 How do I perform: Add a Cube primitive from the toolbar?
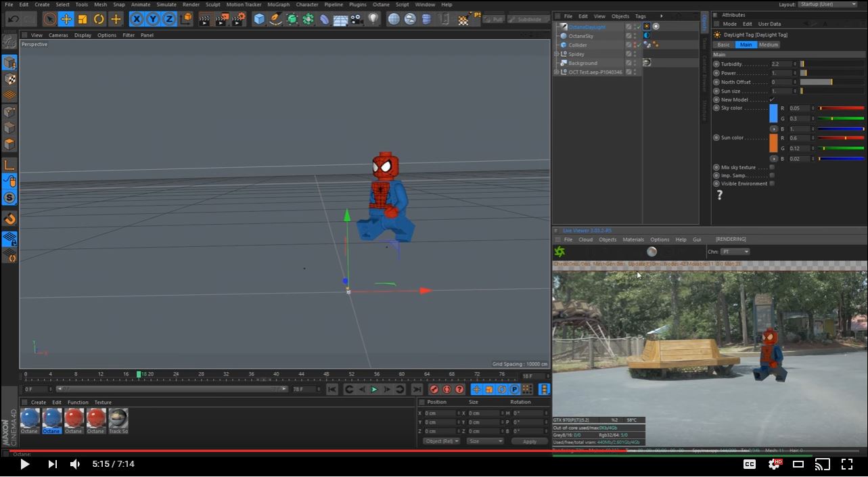(x=259, y=19)
